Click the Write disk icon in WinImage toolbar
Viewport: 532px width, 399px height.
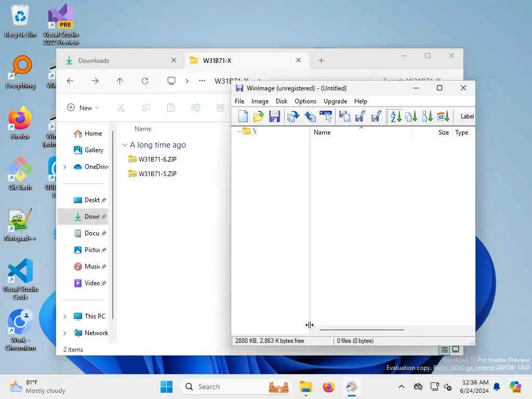tap(361, 116)
